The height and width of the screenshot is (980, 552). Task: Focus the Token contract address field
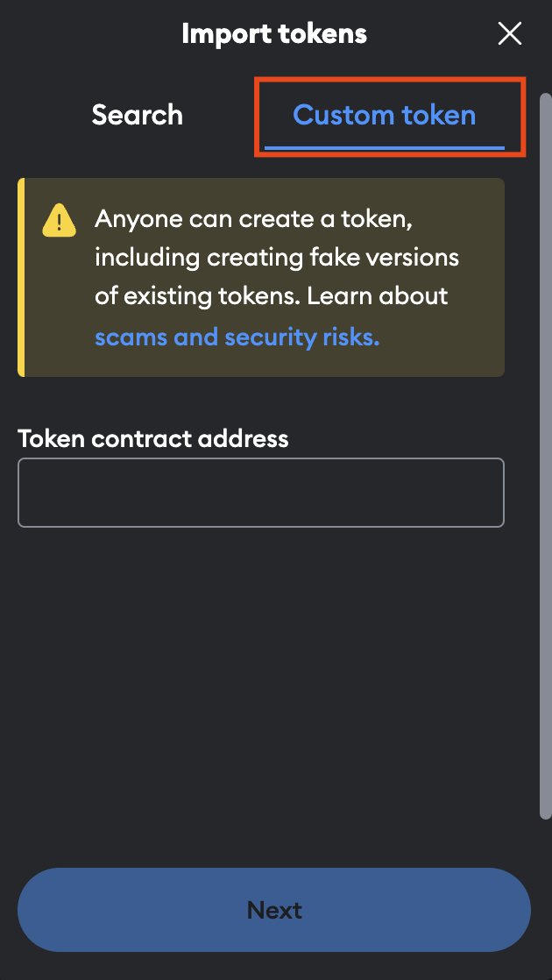click(261, 493)
